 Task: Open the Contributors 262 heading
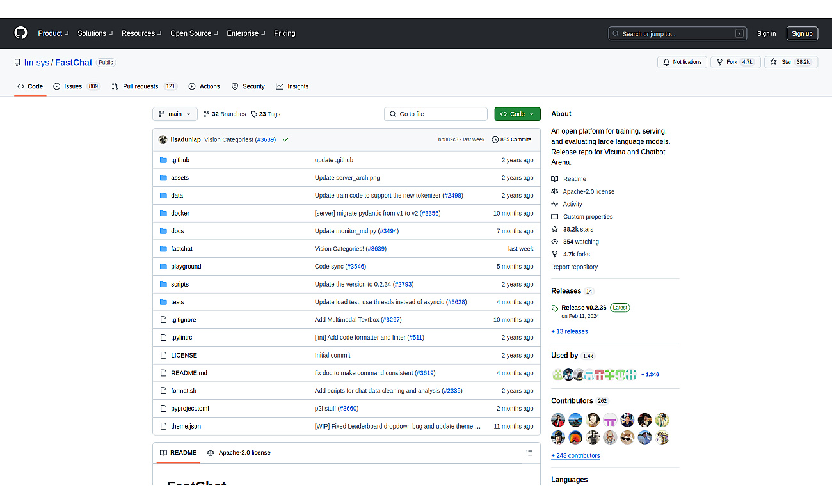[x=579, y=401]
